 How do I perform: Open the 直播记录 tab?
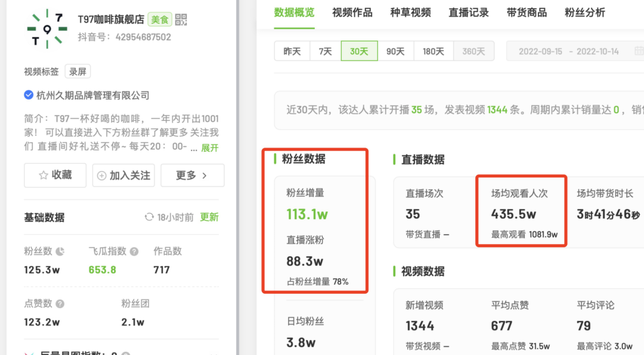click(469, 13)
